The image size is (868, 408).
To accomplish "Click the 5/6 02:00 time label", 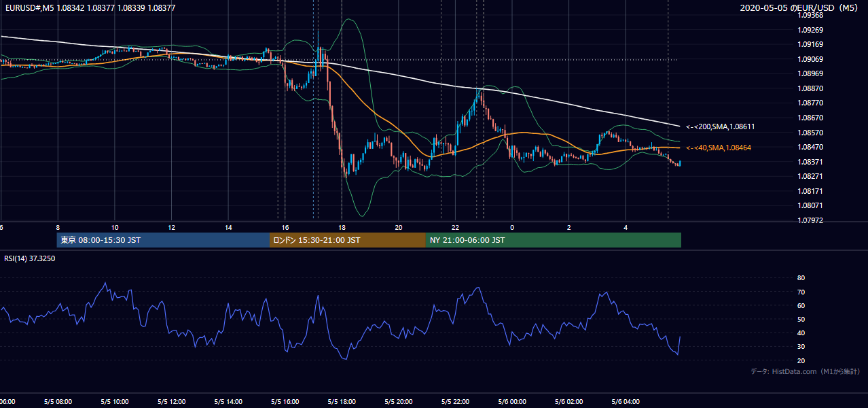I will pyautogui.click(x=569, y=401).
